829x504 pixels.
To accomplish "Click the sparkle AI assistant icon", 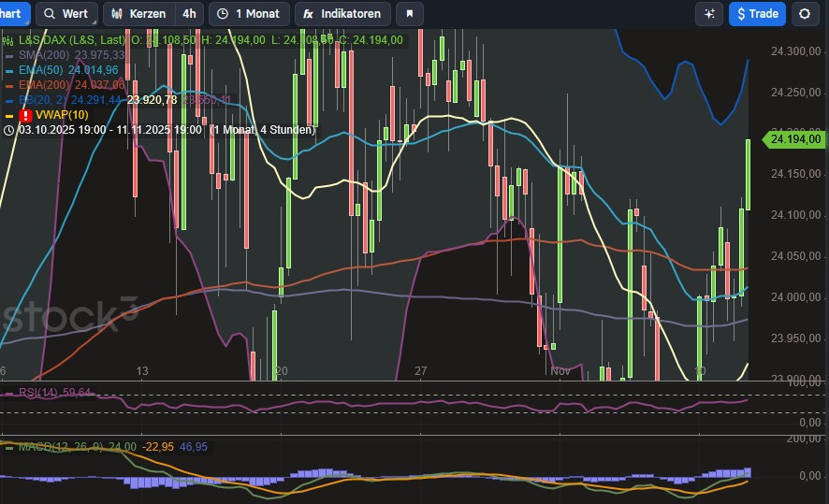I will pos(708,14).
